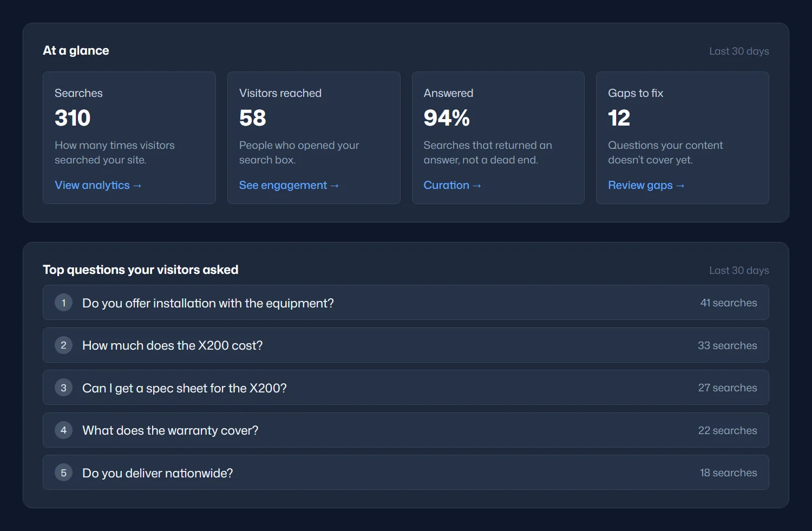Image resolution: width=812 pixels, height=531 pixels.
Task: Open the 'How much does the X200 cost?' row
Action: click(406, 345)
